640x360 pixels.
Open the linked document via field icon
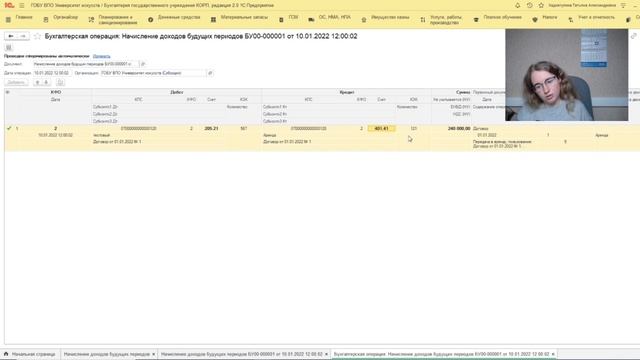(143, 64)
